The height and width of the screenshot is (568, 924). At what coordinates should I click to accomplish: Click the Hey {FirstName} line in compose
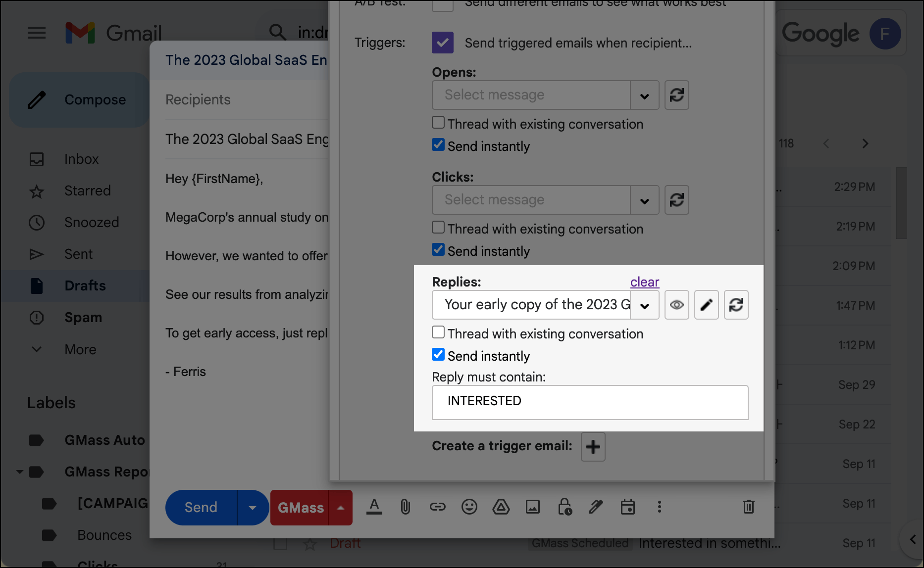[x=214, y=179]
